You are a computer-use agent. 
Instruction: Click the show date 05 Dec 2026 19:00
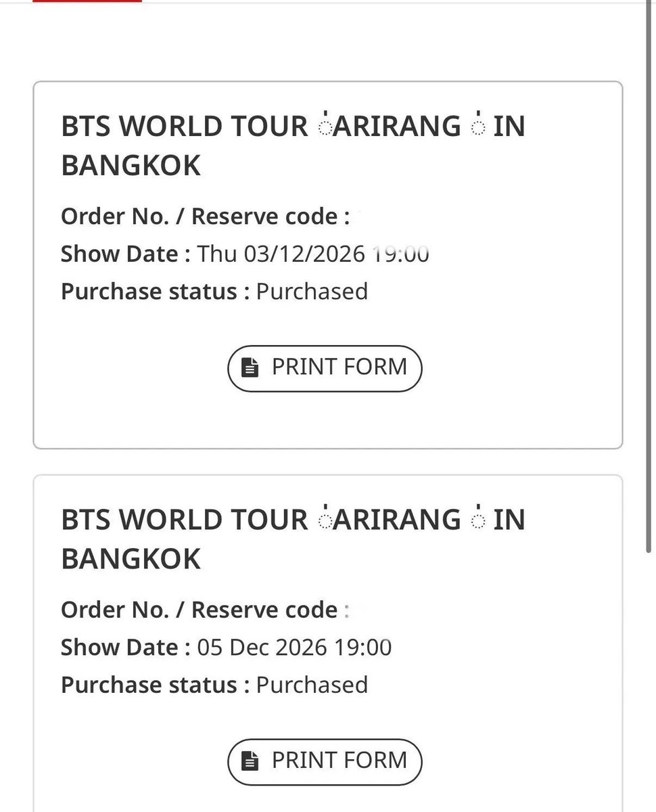pos(294,648)
